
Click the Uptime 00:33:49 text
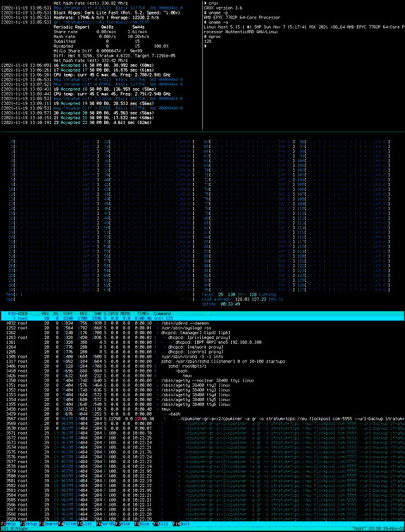pos(221,304)
